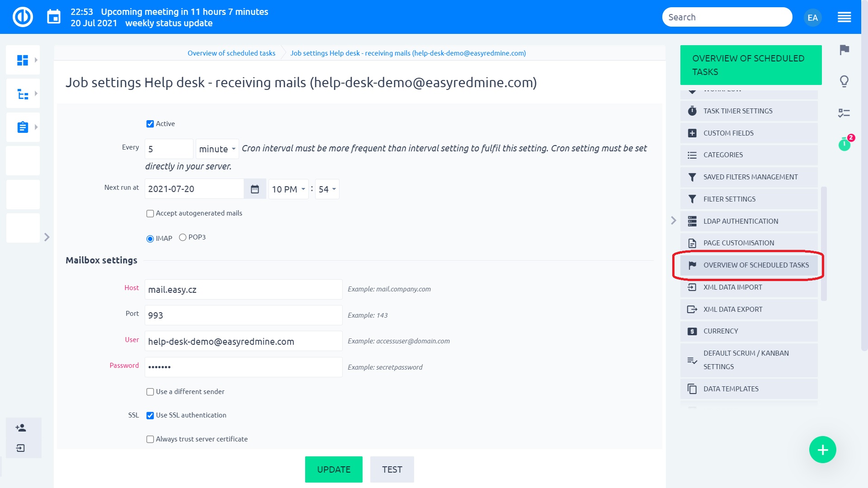Open the hamburger main menu
Viewport: 868px width, 488px height.
coord(844,18)
